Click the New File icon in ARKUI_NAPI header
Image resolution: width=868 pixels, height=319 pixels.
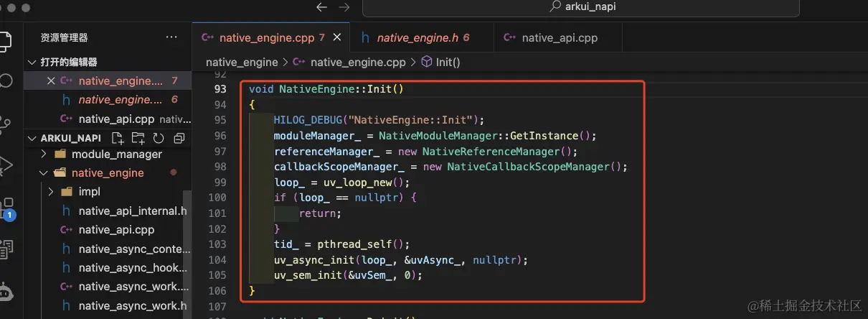118,137
